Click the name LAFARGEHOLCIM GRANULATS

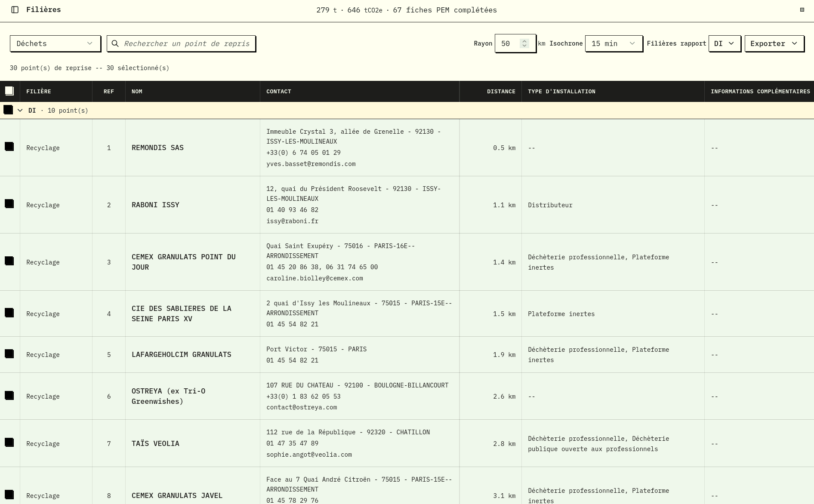(x=182, y=354)
